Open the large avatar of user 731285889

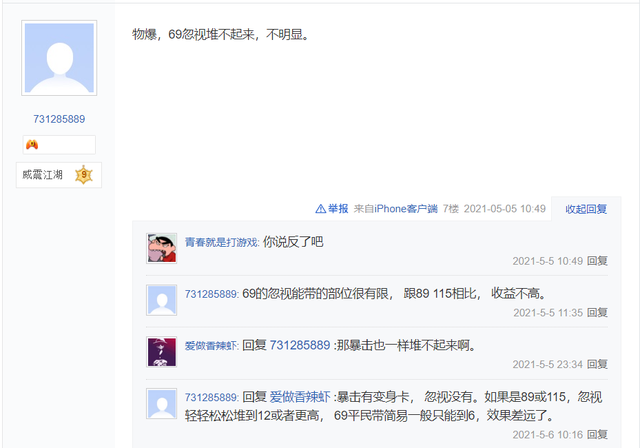59,58
